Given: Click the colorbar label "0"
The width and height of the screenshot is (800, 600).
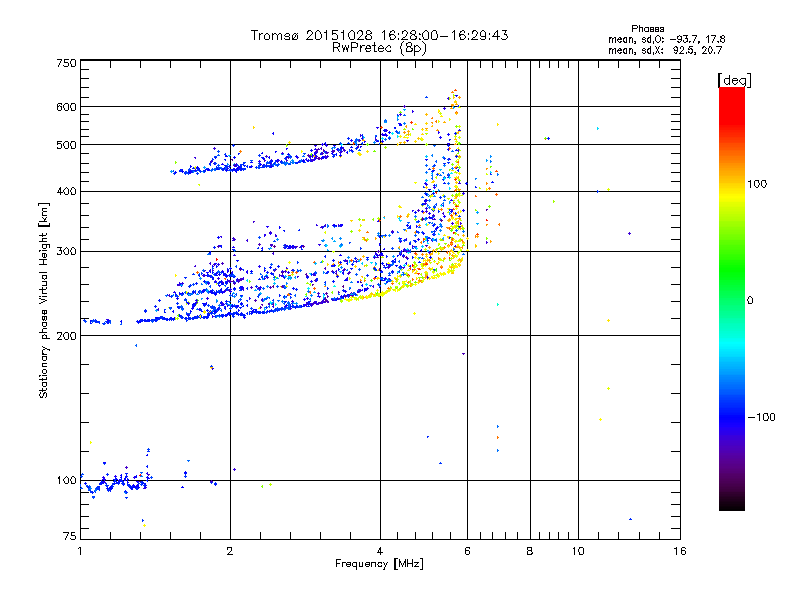Looking at the screenshot, I should (750, 301).
